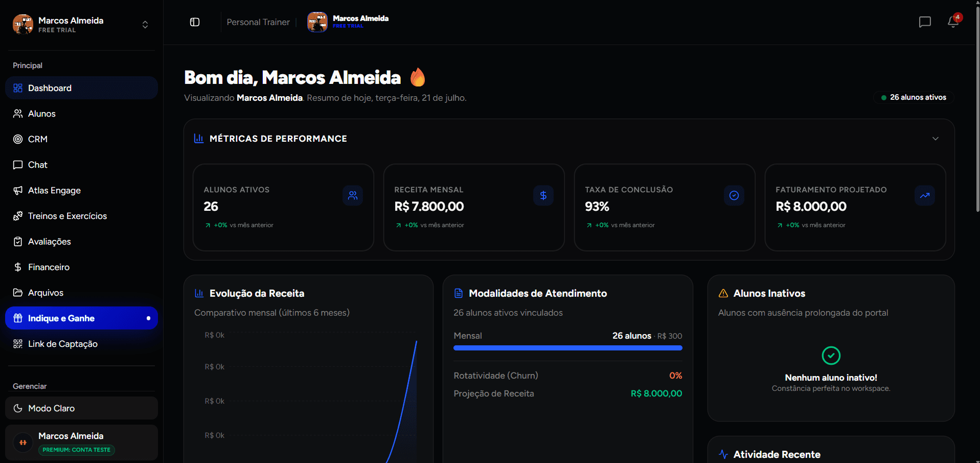Click the R$ 7.800,00 revenue value
The height and width of the screenshot is (463, 980).
[429, 207]
